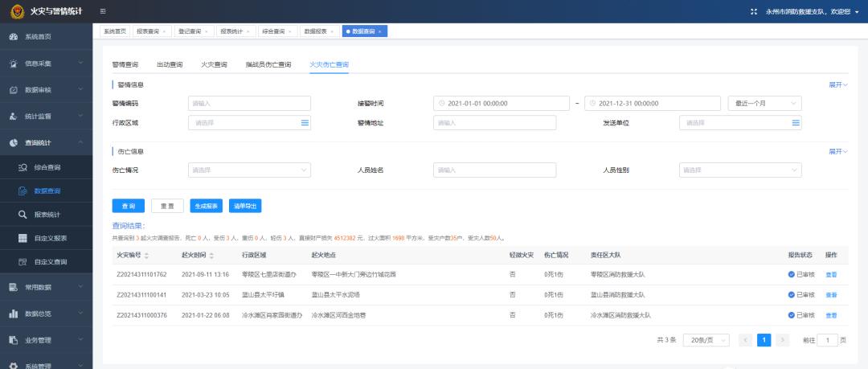Switch to the 系统首页 page tab
The width and height of the screenshot is (868, 369).
pyautogui.click(x=115, y=31)
